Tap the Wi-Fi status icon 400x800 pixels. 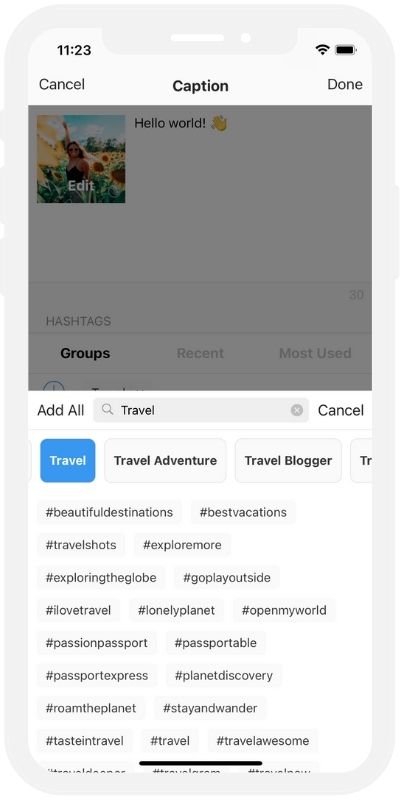click(322, 49)
